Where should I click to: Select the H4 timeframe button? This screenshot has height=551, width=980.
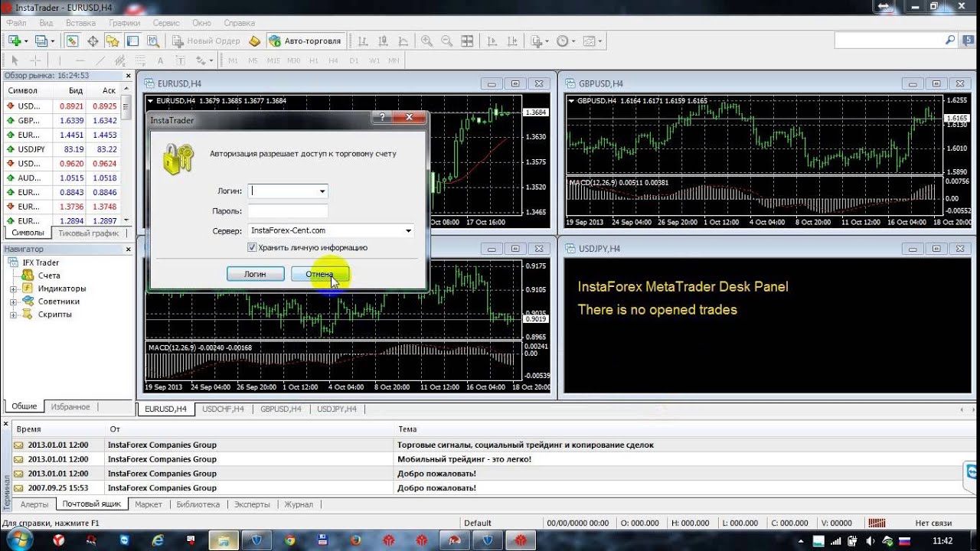[333, 60]
